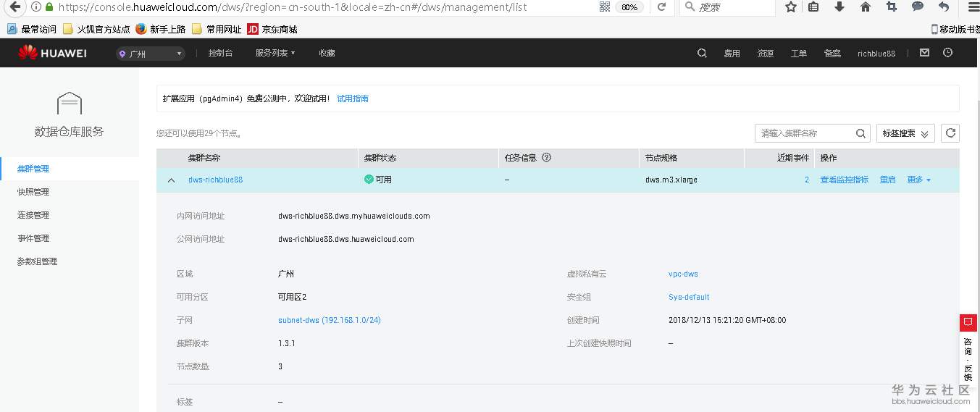This screenshot has height=412, width=980.
Task: Open the clock history icon in header
Action: pyautogui.click(x=947, y=53)
